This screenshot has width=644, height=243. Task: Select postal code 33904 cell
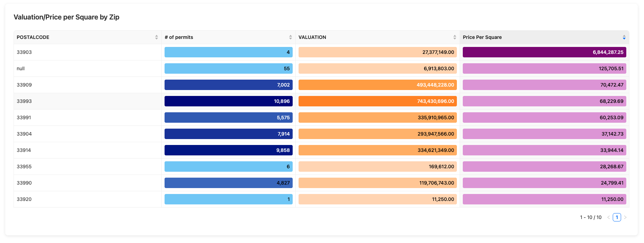[x=88, y=134]
